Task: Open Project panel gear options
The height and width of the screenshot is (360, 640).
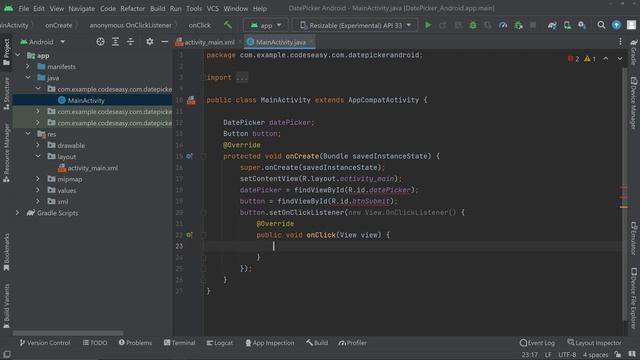Action: [x=150, y=42]
